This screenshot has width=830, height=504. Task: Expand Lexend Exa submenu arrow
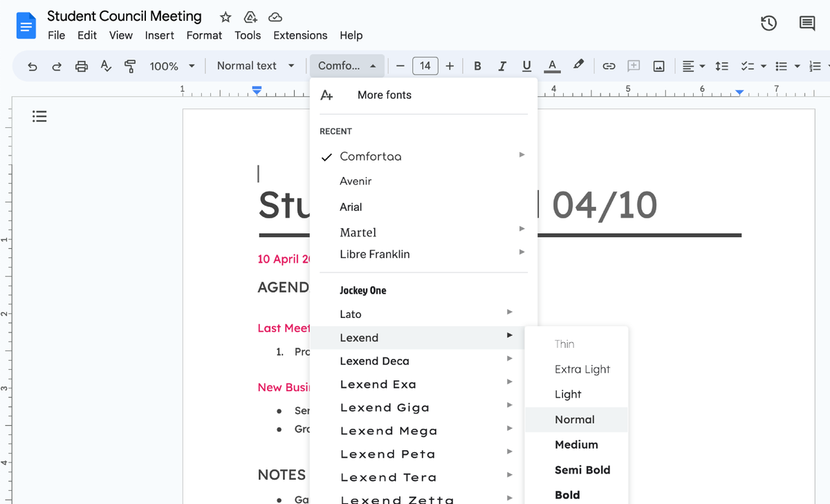(509, 382)
